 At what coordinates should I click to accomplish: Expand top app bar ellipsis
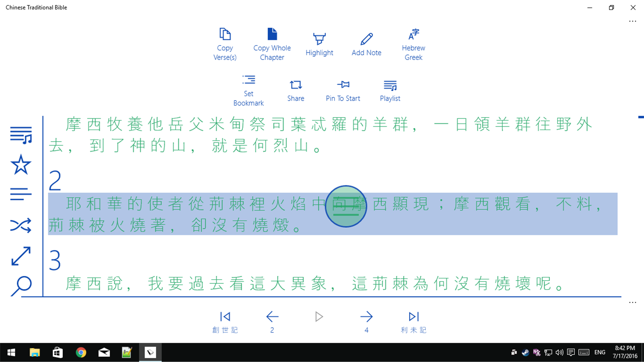(632, 21)
